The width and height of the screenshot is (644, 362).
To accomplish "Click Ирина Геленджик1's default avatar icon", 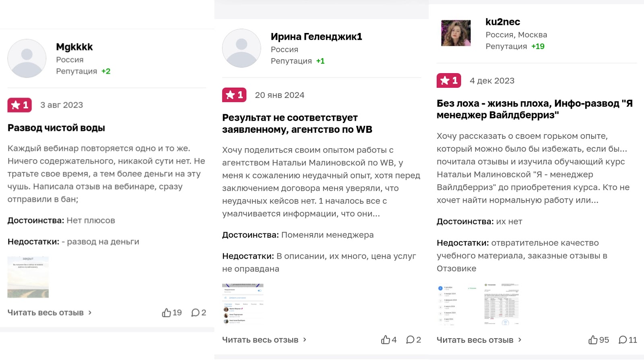I will point(242,48).
